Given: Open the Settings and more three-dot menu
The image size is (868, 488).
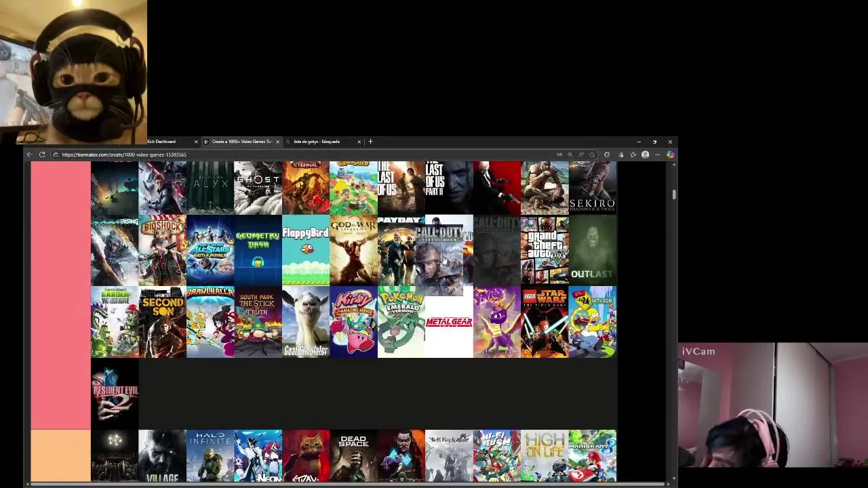Looking at the screenshot, I should [x=657, y=155].
